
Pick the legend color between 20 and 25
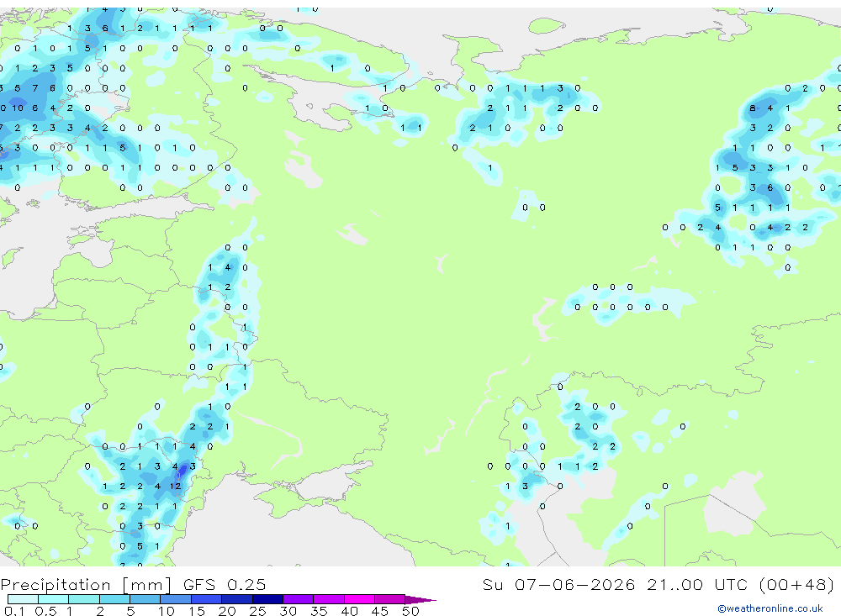[237, 599]
